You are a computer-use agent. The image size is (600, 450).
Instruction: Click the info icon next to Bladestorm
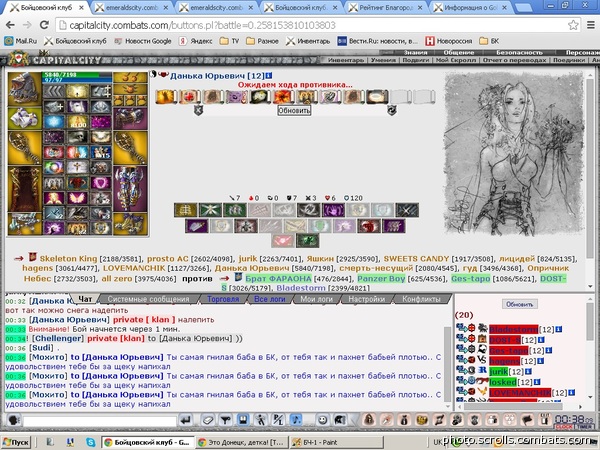tap(558, 329)
